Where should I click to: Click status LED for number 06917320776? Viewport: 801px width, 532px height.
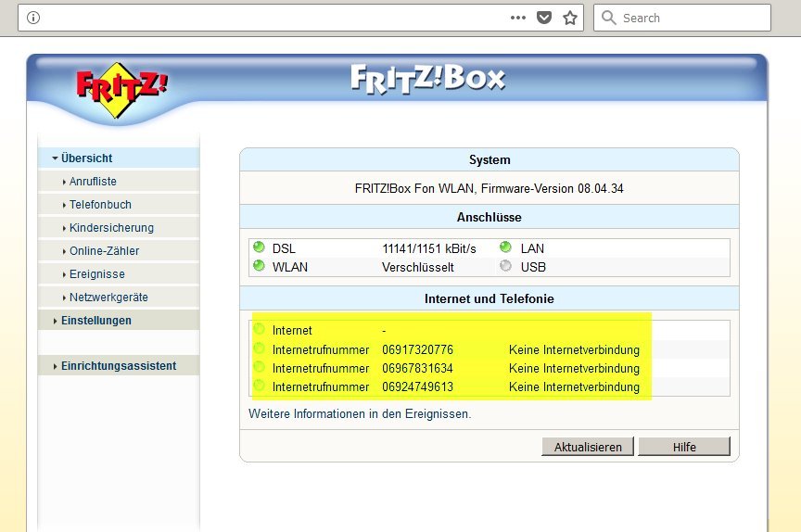click(259, 348)
